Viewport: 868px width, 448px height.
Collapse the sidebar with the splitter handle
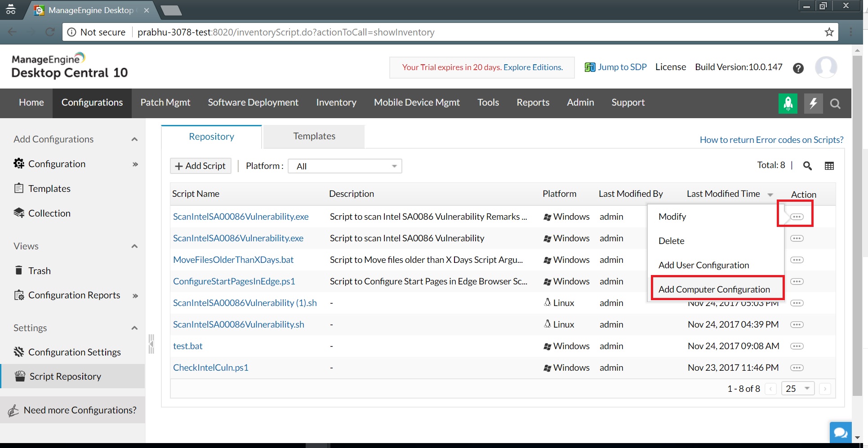tap(151, 344)
